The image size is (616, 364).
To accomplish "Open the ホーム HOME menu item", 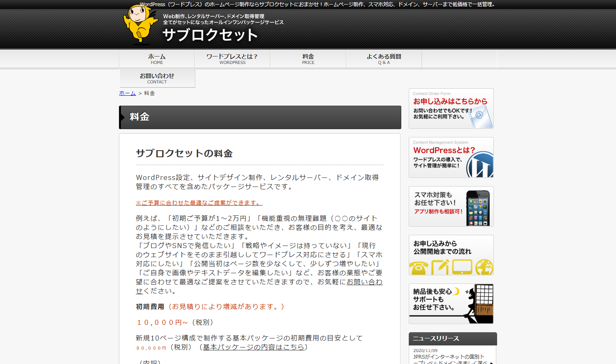I will tap(157, 59).
